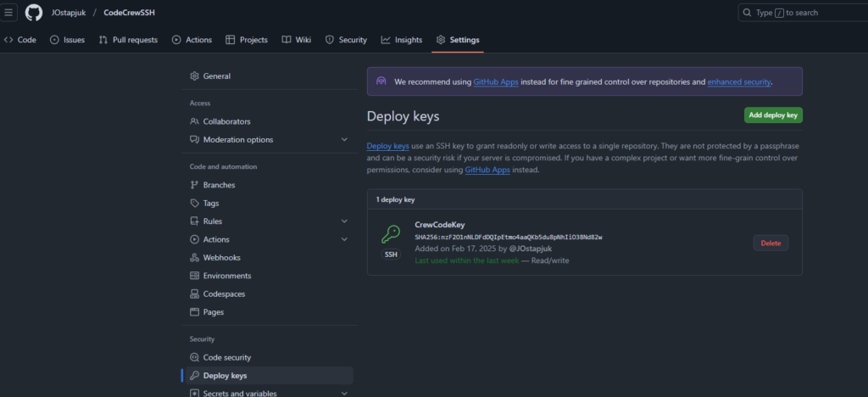Click the @JOstapjuk mention in key details
Screen dimensions: 868x397
(x=531, y=249)
